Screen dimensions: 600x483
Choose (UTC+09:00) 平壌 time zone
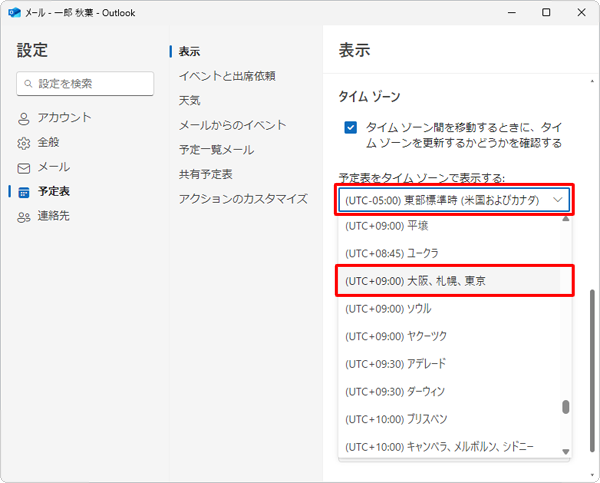(449, 226)
